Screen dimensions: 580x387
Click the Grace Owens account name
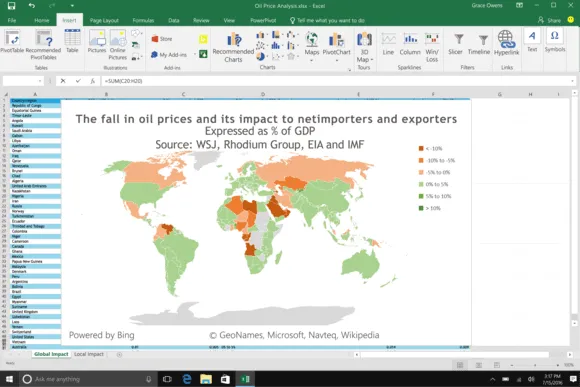(487, 6)
